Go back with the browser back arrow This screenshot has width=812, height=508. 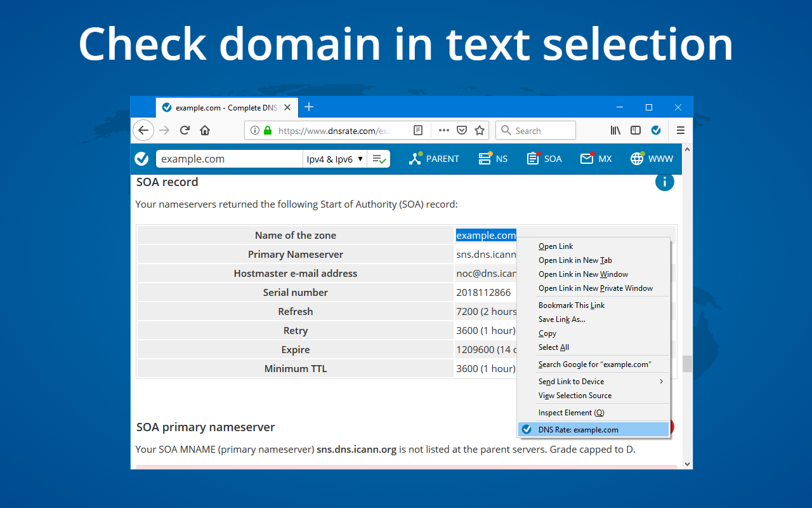143,130
